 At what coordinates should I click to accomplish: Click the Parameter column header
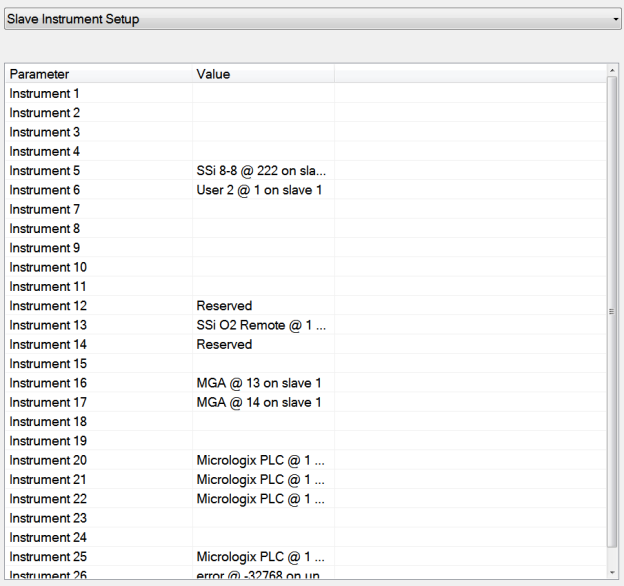coord(99,74)
